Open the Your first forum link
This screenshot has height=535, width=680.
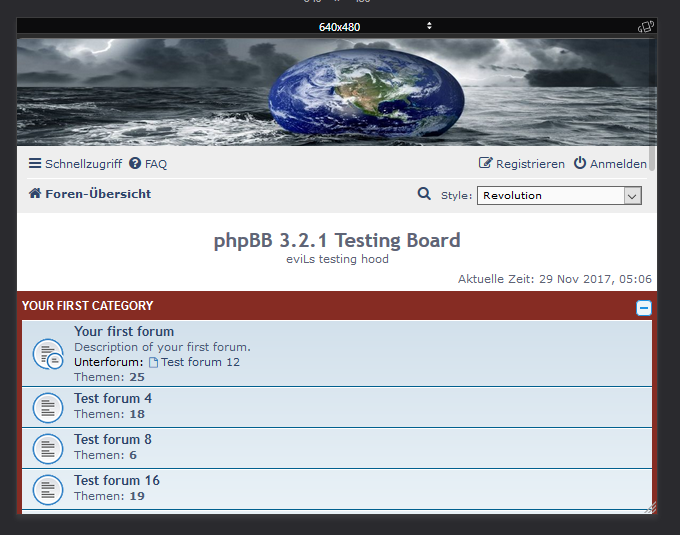[124, 331]
